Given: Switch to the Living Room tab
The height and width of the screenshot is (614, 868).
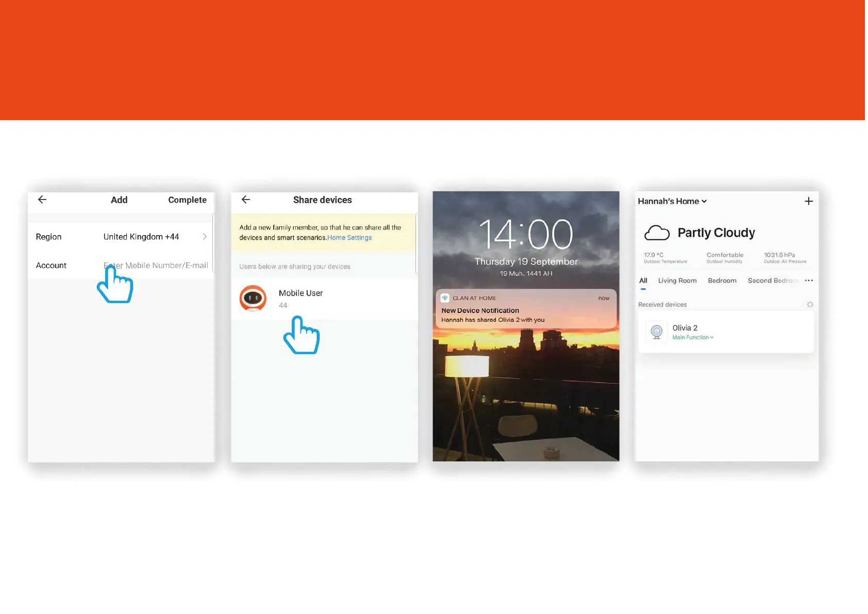Looking at the screenshot, I should [677, 280].
